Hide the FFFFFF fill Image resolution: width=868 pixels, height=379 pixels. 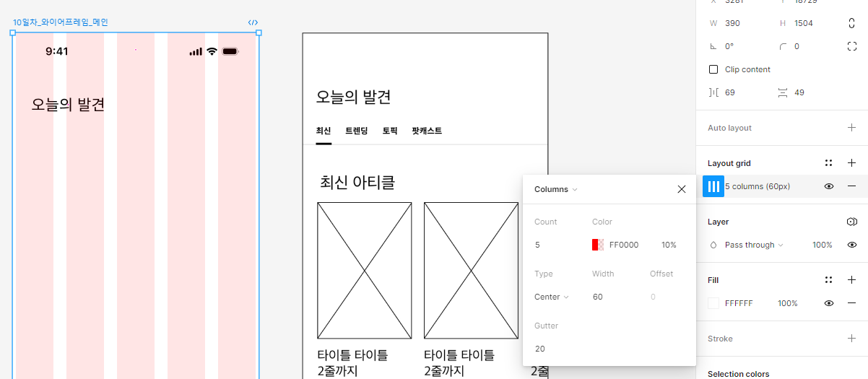829,303
